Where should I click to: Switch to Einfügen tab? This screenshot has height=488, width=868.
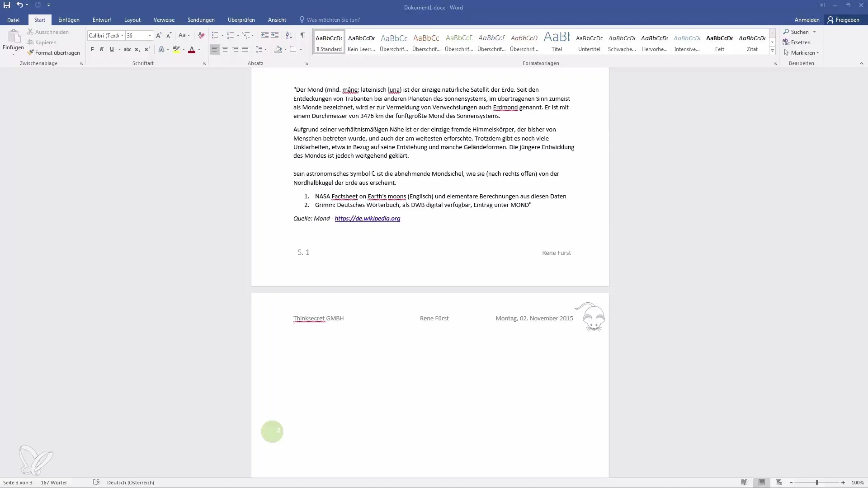coord(69,20)
